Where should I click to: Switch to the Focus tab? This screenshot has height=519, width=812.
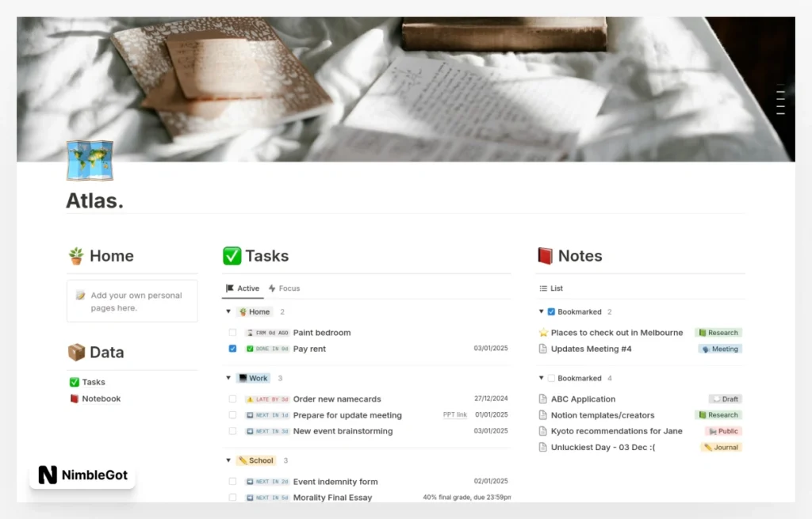click(284, 288)
